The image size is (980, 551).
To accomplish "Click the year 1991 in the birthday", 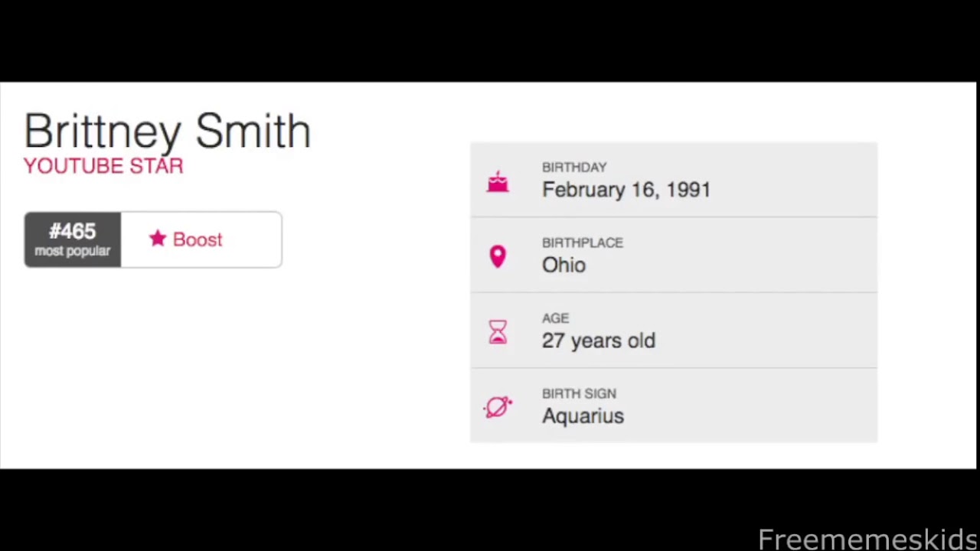I will (688, 190).
